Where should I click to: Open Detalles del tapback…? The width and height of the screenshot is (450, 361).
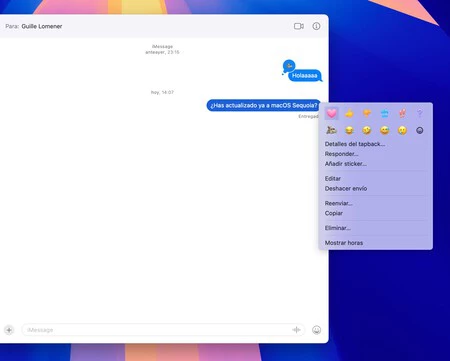click(355, 144)
